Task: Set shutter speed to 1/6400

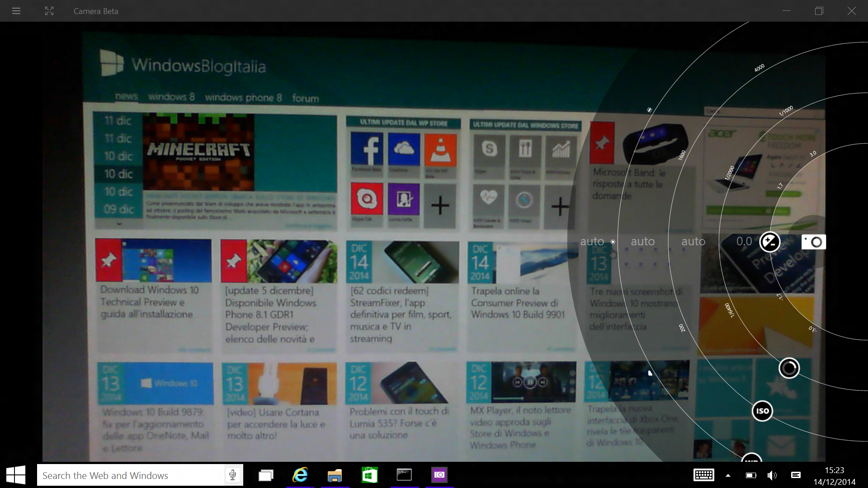Action: pyautogui.click(x=730, y=310)
